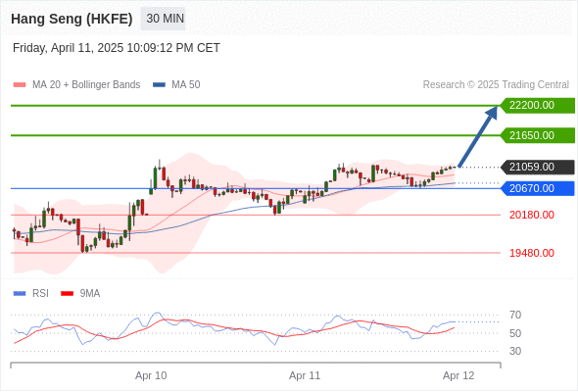Click the 19480.00 support level label

[532, 253]
